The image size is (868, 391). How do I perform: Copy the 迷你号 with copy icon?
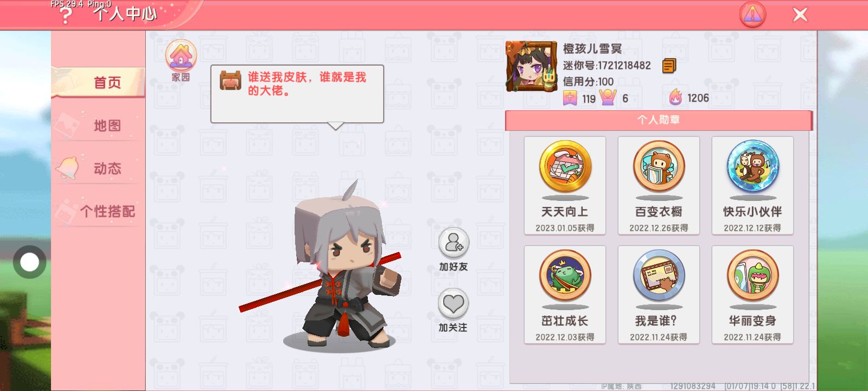(669, 66)
